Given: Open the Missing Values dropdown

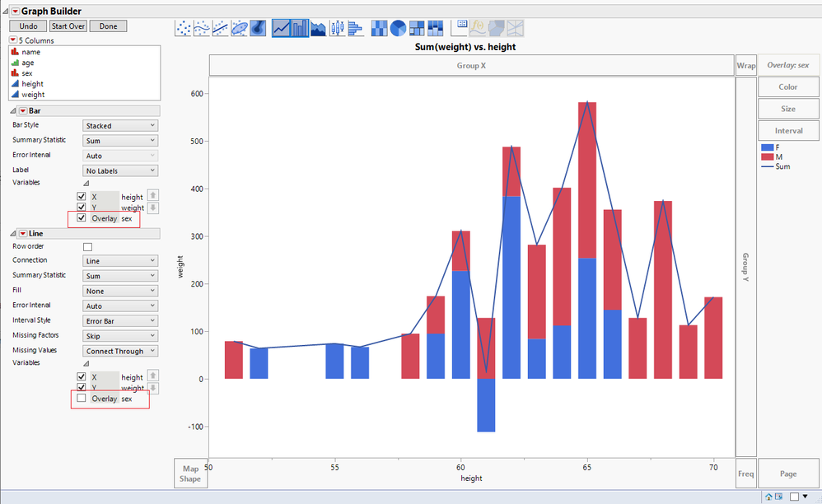Looking at the screenshot, I should pyautogui.click(x=120, y=351).
